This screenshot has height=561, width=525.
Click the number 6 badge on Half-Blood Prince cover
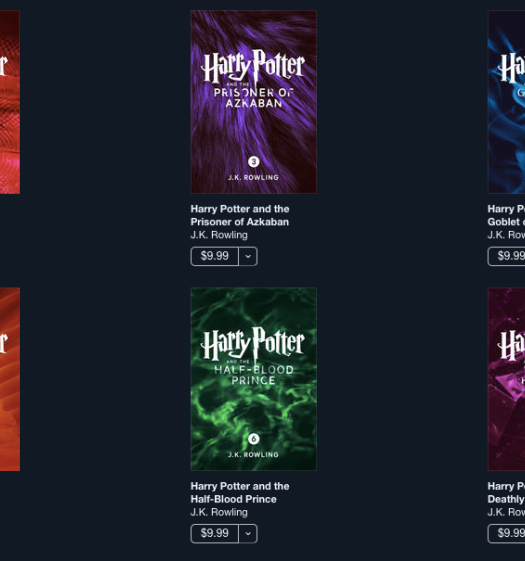[254, 439]
